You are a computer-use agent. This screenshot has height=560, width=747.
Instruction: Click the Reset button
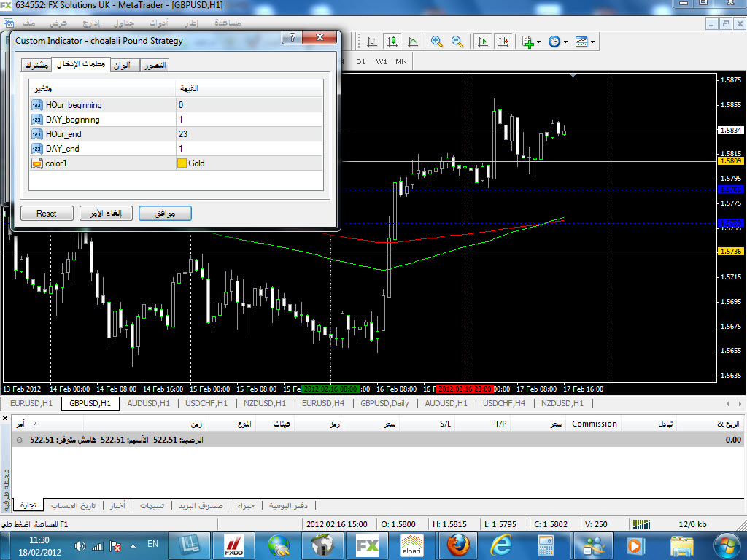[x=47, y=214]
